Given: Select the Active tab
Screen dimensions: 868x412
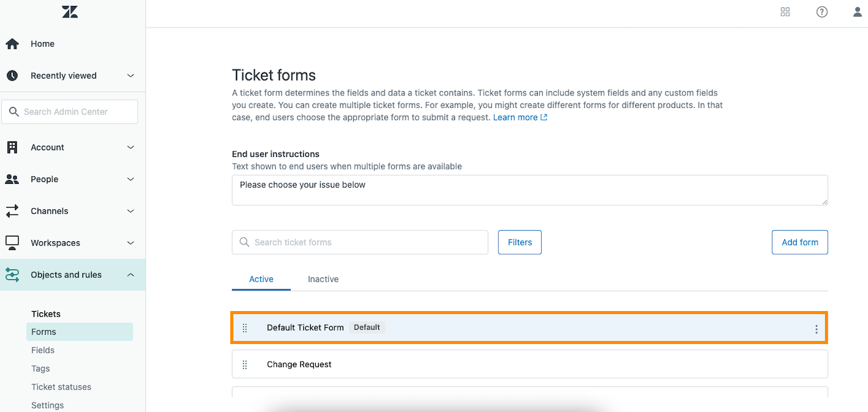Looking at the screenshot, I should click(x=261, y=279).
